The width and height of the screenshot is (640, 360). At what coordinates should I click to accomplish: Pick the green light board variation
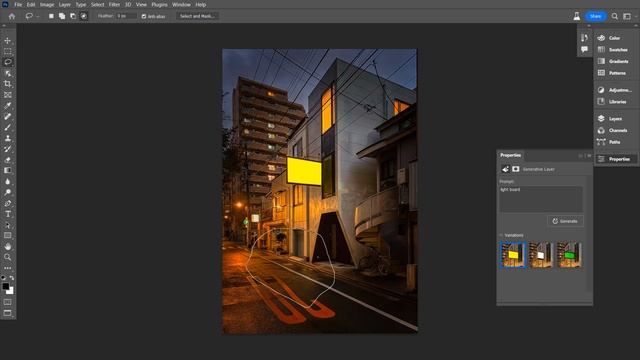click(569, 255)
